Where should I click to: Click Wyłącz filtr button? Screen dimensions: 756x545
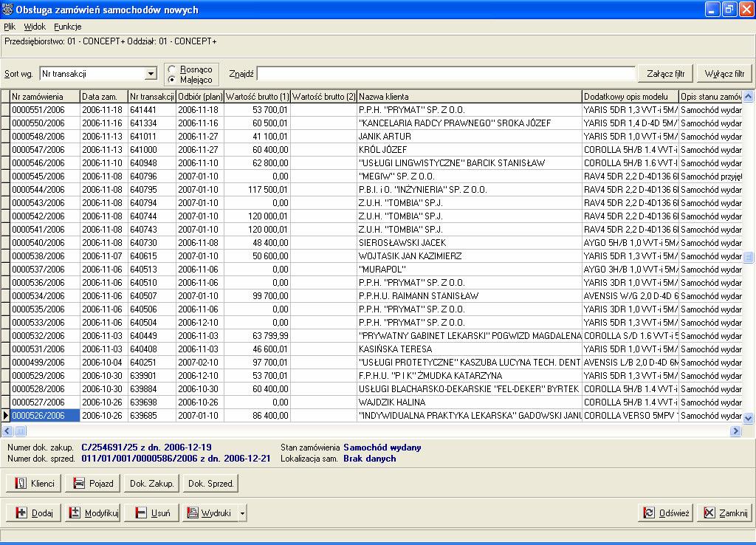pos(724,73)
